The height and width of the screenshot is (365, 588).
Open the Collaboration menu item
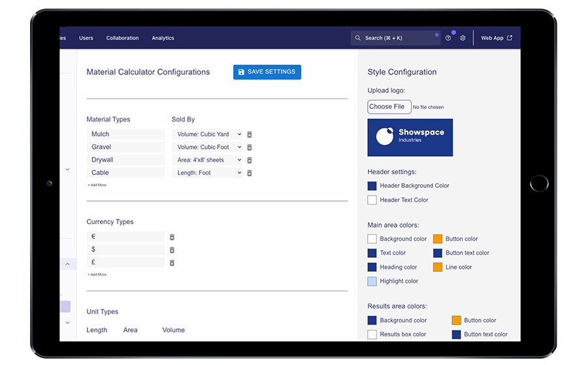[122, 39]
